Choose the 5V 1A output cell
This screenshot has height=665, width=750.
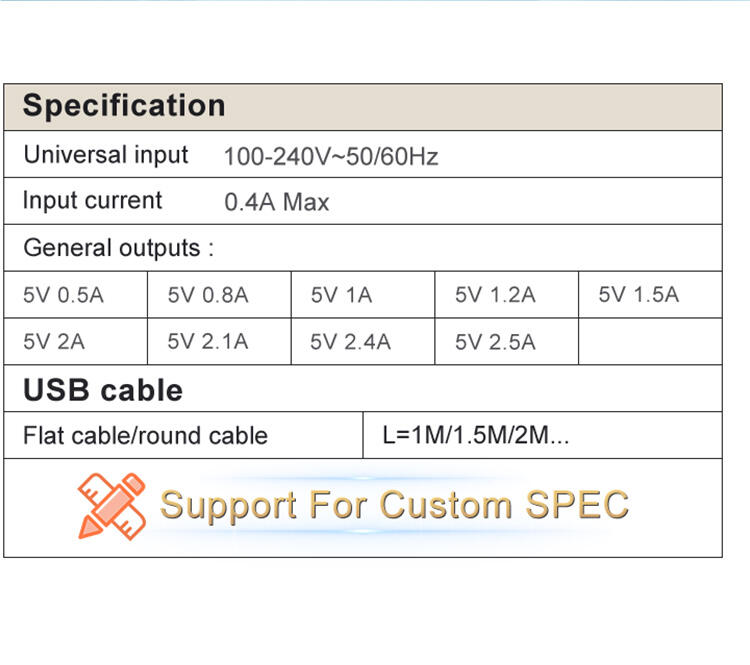click(x=363, y=295)
